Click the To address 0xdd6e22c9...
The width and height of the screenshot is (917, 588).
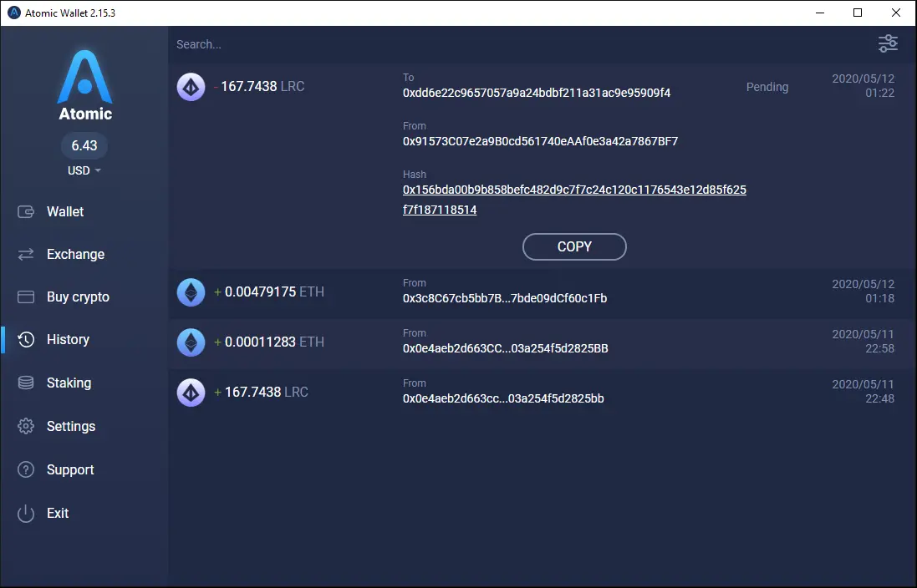(x=537, y=93)
